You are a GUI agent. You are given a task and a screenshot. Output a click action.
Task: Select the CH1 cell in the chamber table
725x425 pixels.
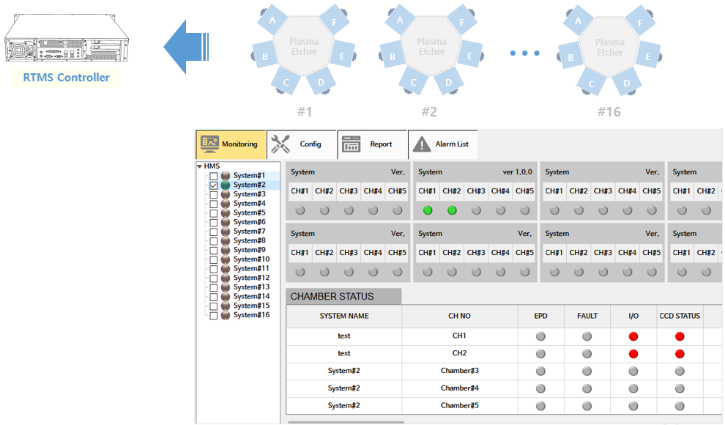pos(459,336)
